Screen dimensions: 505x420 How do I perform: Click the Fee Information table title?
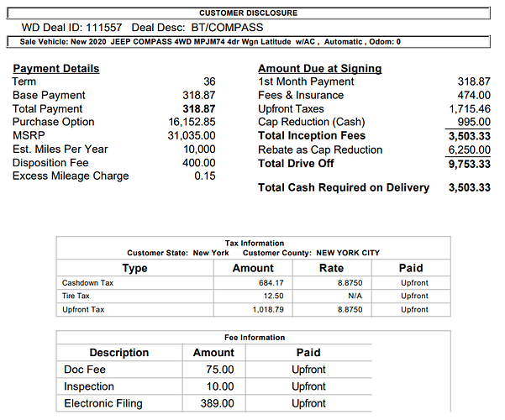point(255,338)
